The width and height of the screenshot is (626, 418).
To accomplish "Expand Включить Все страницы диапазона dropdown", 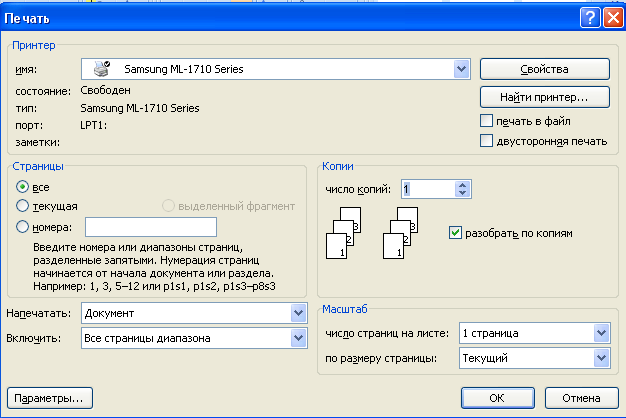I will [298, 338].
